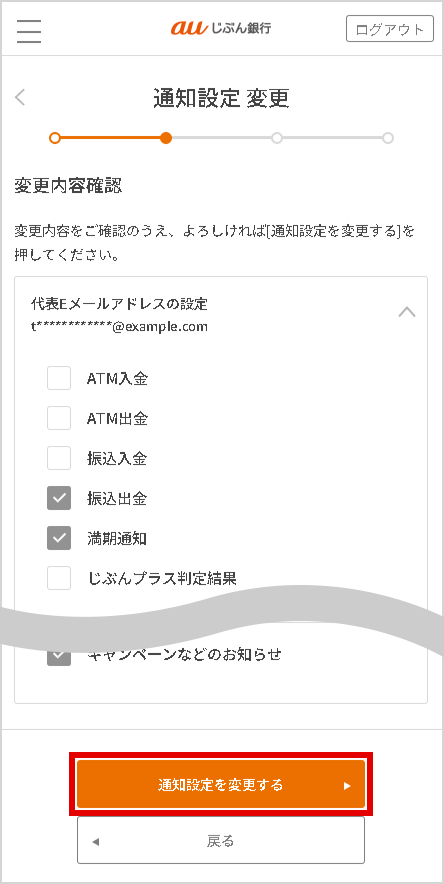This screenshot has height=884, width=444.
Task: Click the 戻る button
Action: (x=221, y=841)
